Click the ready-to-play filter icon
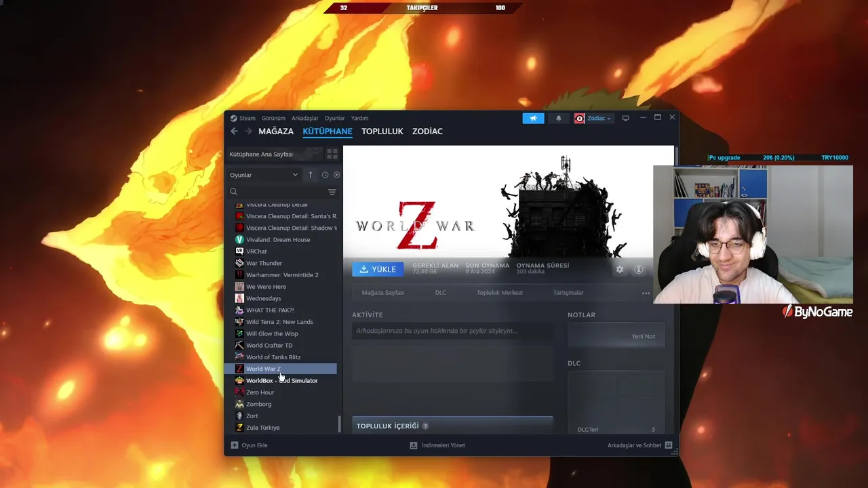Viewport: 868px width, 488px height. [336, 175]
